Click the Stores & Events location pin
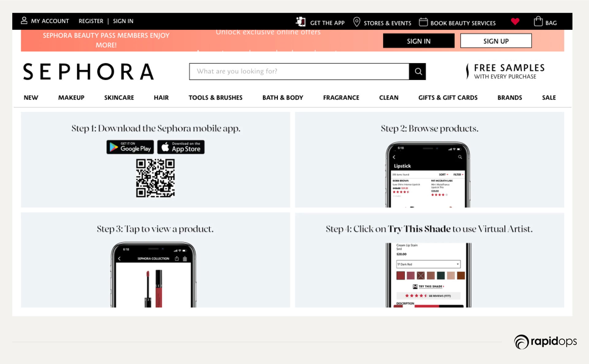This screenshot has height=364, width=589. point(356,22)
